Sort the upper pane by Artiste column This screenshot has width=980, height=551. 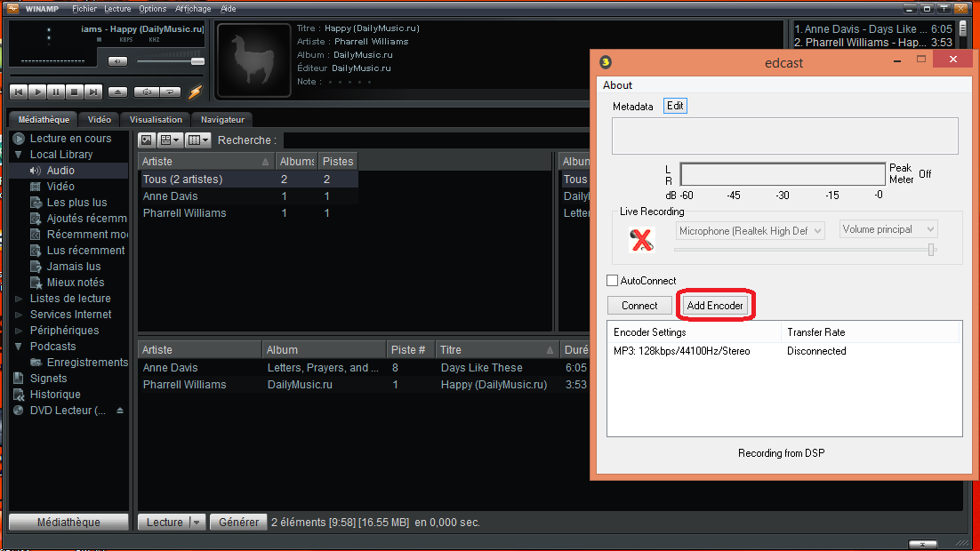205,161
